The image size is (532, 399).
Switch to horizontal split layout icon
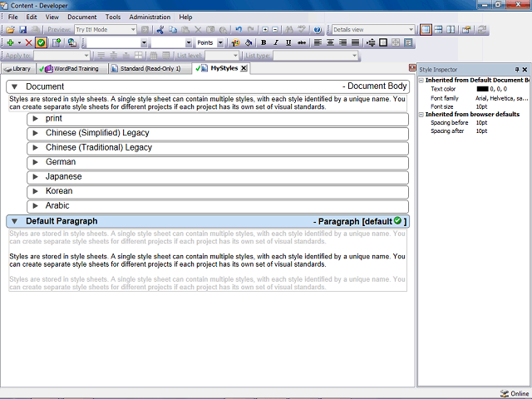[x=438, y=30]
